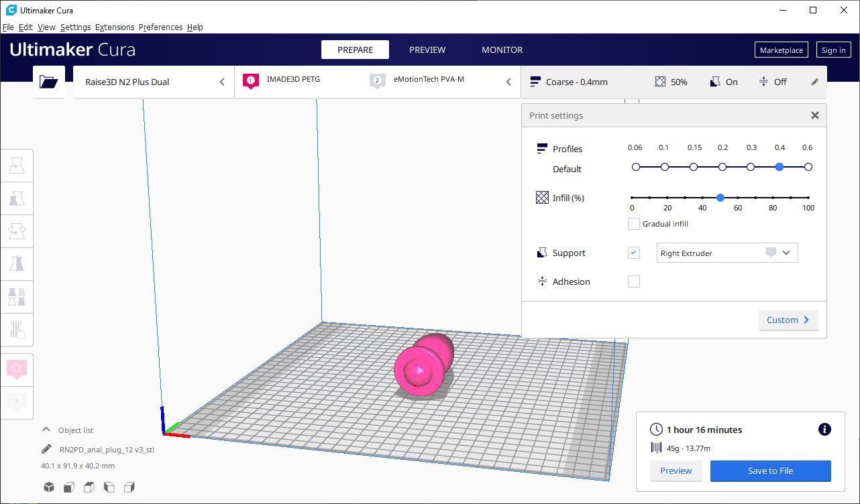The height and width of the screenshot is (504, 860).
Task: Click the pencil icon in the settings bar
Action: [814, 82]
